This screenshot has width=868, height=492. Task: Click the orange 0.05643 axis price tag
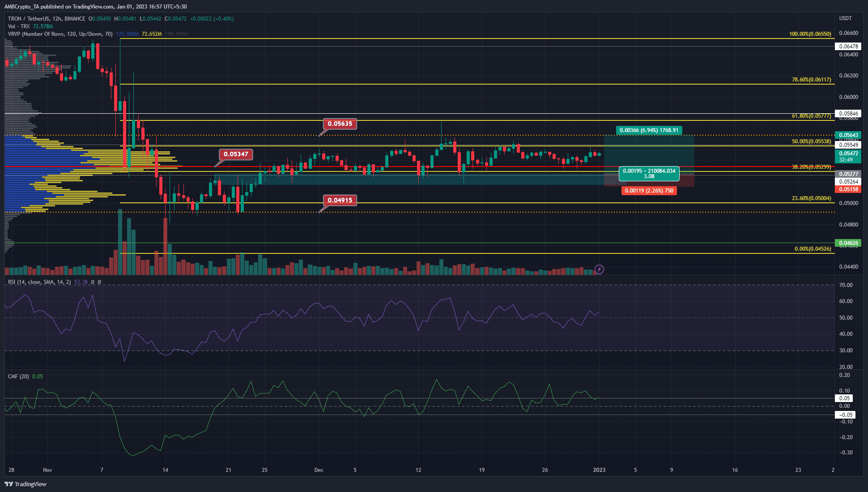[x=848, y=135]
